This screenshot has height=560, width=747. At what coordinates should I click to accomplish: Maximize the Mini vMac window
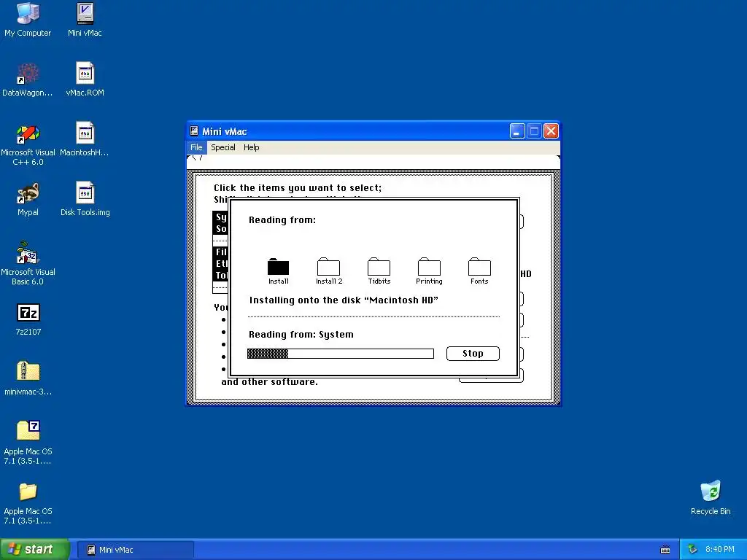534,131
